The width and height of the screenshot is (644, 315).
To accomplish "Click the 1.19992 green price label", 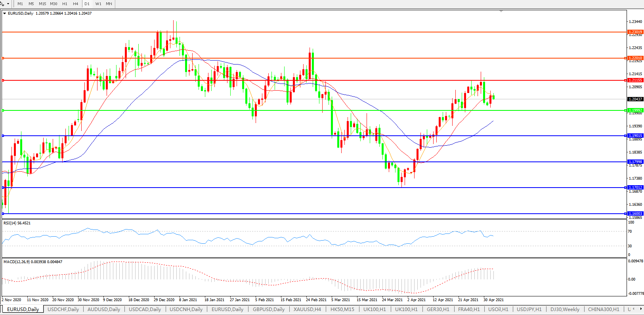I will pos(635,110).
